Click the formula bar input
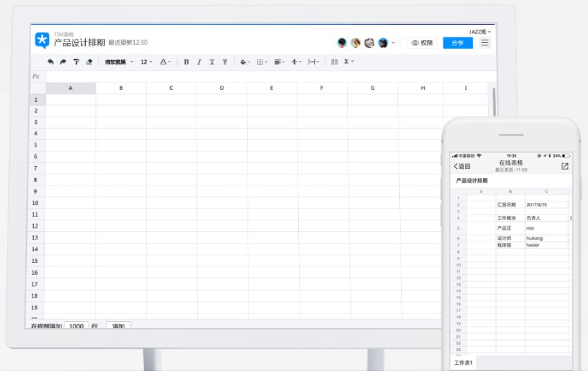The image size is (588, 371). click(x=270, y=77)
